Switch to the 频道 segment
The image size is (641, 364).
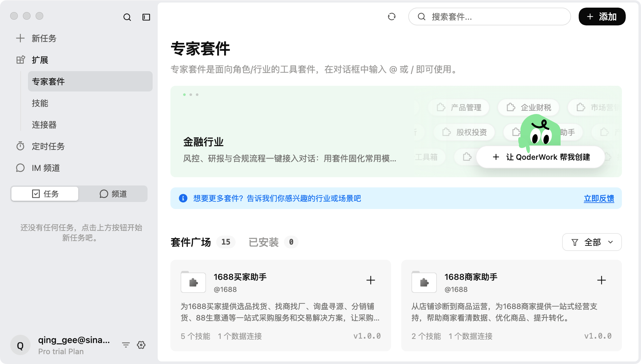coord(113,194)
